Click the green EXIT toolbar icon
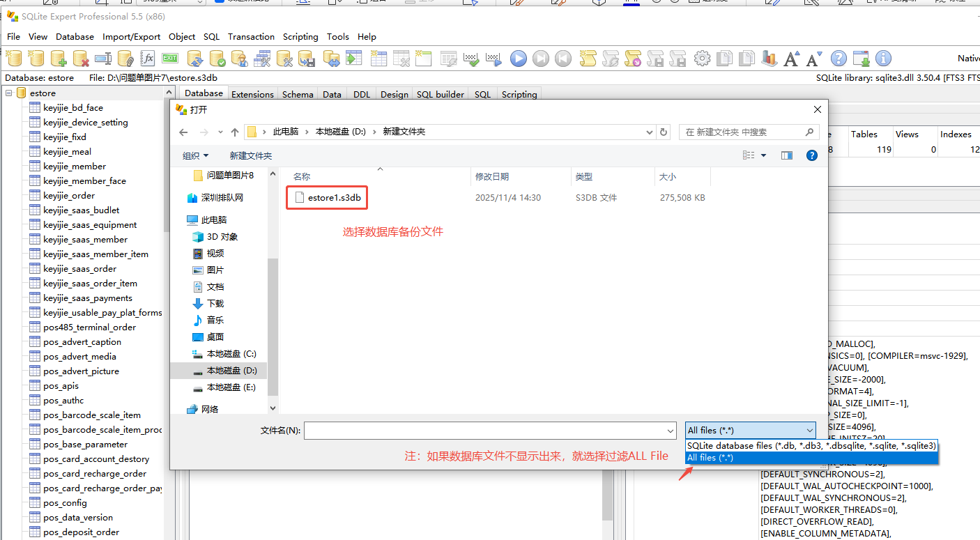980x540 pixels. coord(170,59)
